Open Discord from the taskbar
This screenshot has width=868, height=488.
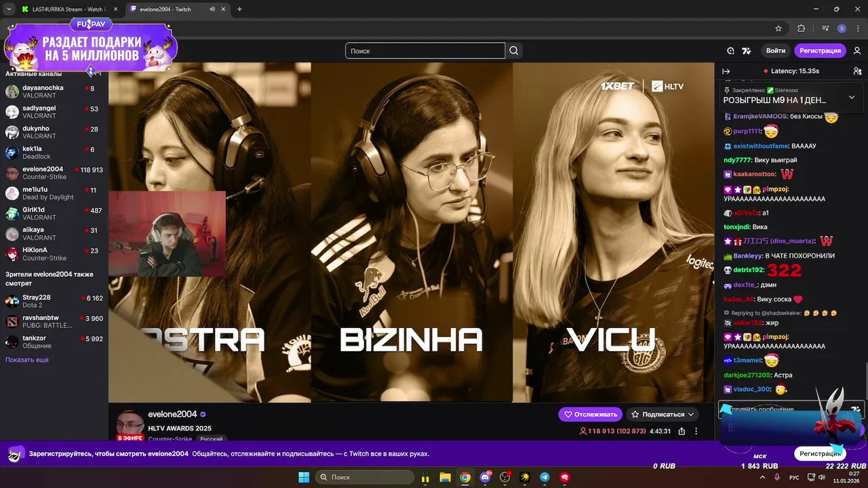[485, 477]
